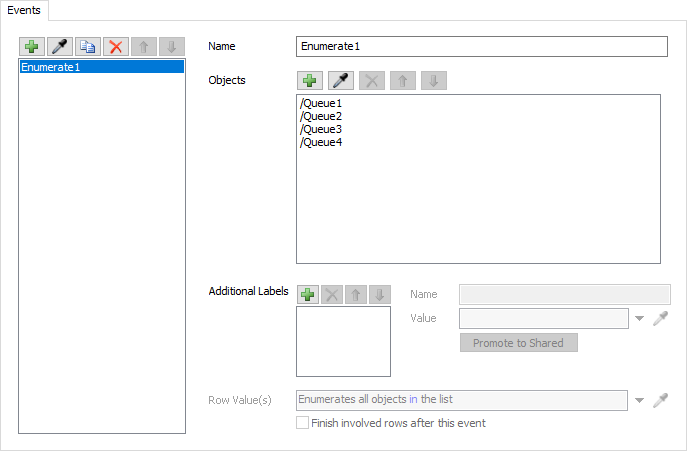Pick an object with Objects eyedropper
The image size is (687, 451).
coord(341,81)
